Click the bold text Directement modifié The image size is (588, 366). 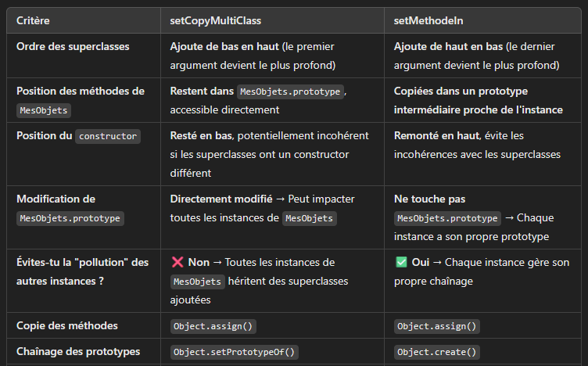tap(221, 199)
